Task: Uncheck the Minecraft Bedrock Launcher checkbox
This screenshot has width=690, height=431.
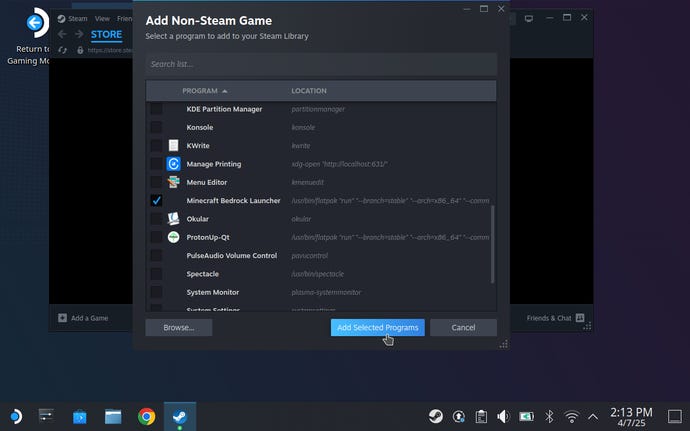Action: pos(156,201)
